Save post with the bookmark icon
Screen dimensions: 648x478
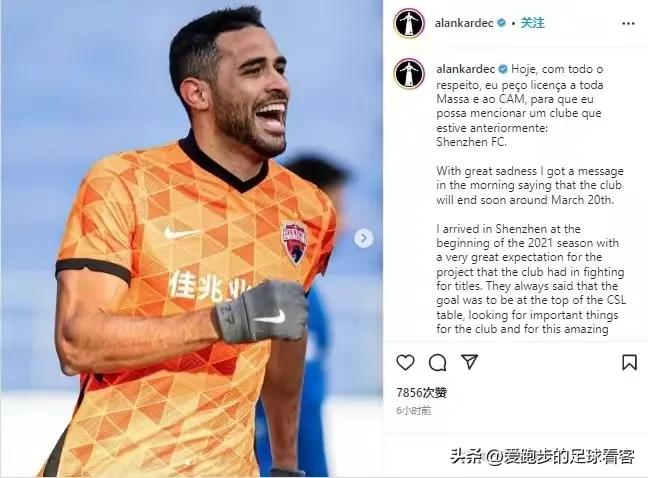tap(629, 362)
